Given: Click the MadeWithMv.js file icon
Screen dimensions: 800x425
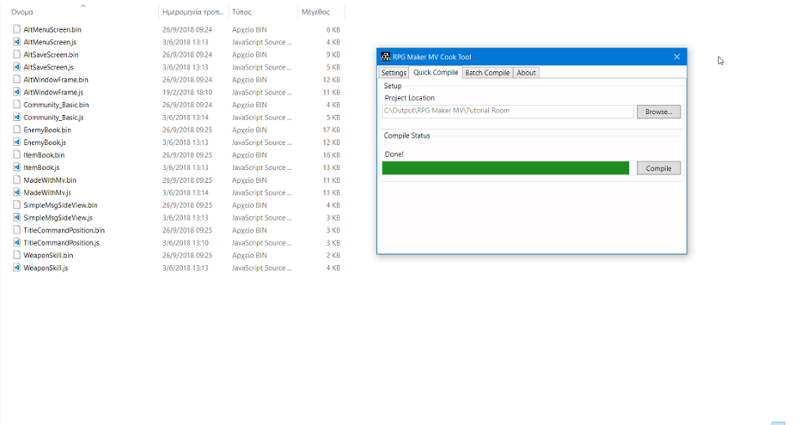Looking at the screenshot, I should (x=17, y=192).
